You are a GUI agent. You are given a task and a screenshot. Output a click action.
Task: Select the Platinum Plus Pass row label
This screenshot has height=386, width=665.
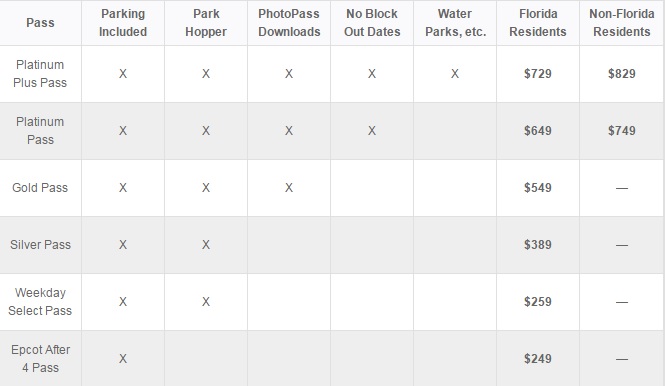point(40,74)
